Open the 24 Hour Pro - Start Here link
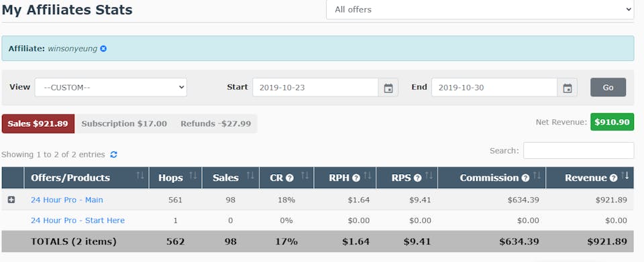The image size is (644, 262). click(78, 220)
